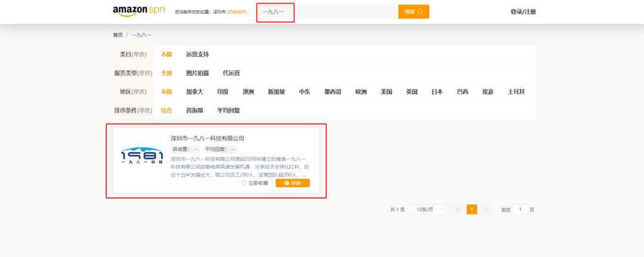Sort results by 综合
644x257 pixels.
pos(166,110)
